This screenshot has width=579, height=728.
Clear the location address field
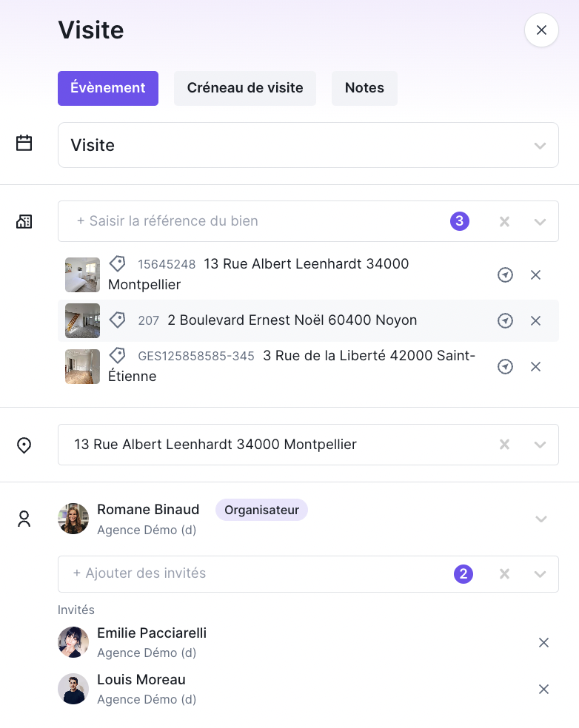tap(504, 445)
